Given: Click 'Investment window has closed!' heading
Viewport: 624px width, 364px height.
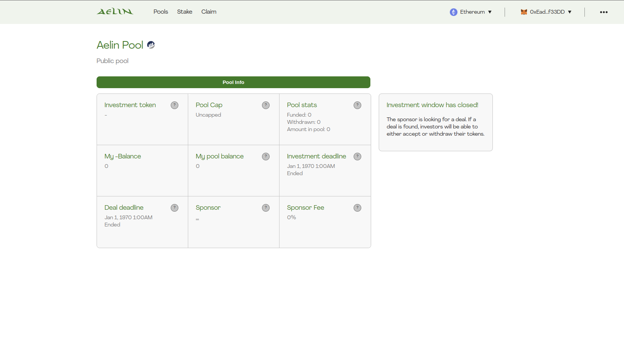Looking at the screenshot, I should pos(432,105).
